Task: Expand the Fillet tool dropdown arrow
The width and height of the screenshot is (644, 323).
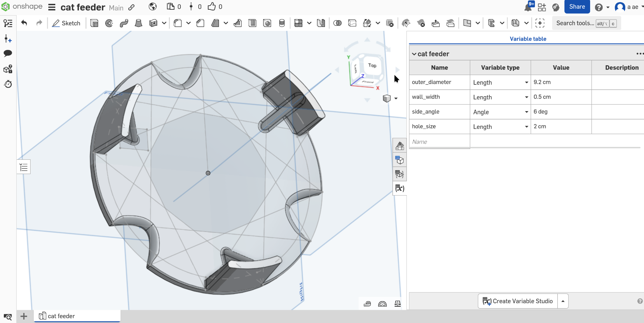Action: [x=188, y=23]
